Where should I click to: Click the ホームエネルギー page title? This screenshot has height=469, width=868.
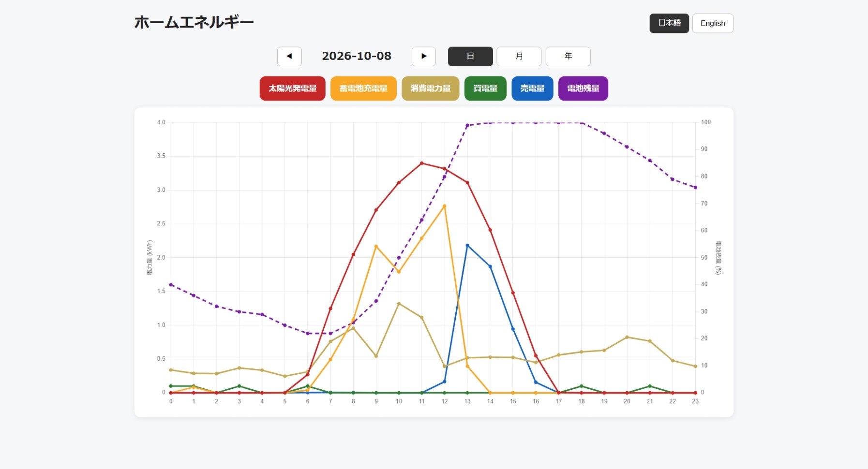[194, 22]
